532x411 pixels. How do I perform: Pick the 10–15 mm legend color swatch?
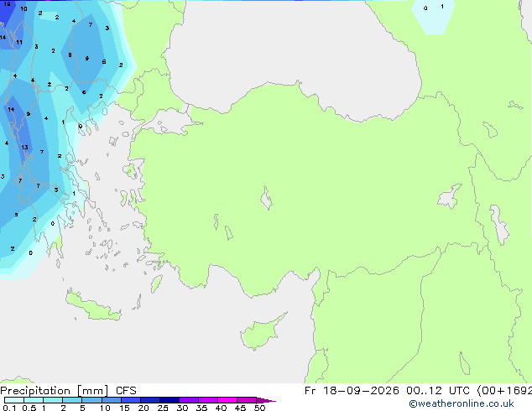coord(112,400)
